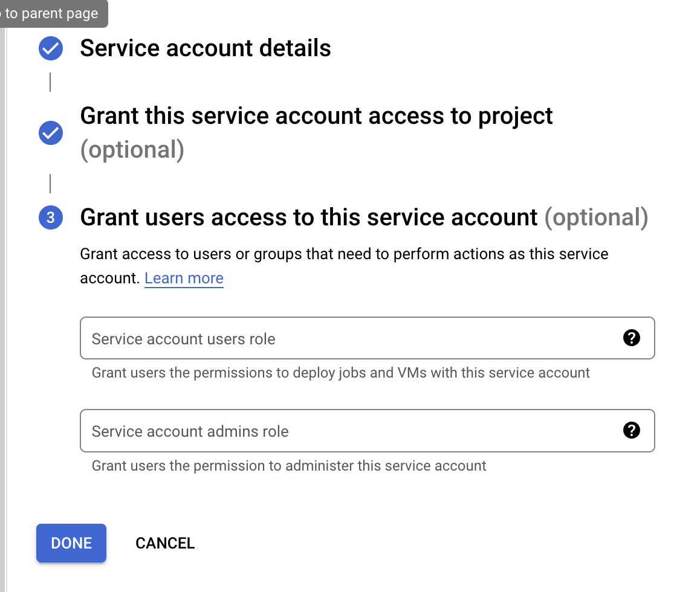Viewport: 700px width, 592px height.
Task: Click connector line between steps two and three
Action: (x=50, y=183)
